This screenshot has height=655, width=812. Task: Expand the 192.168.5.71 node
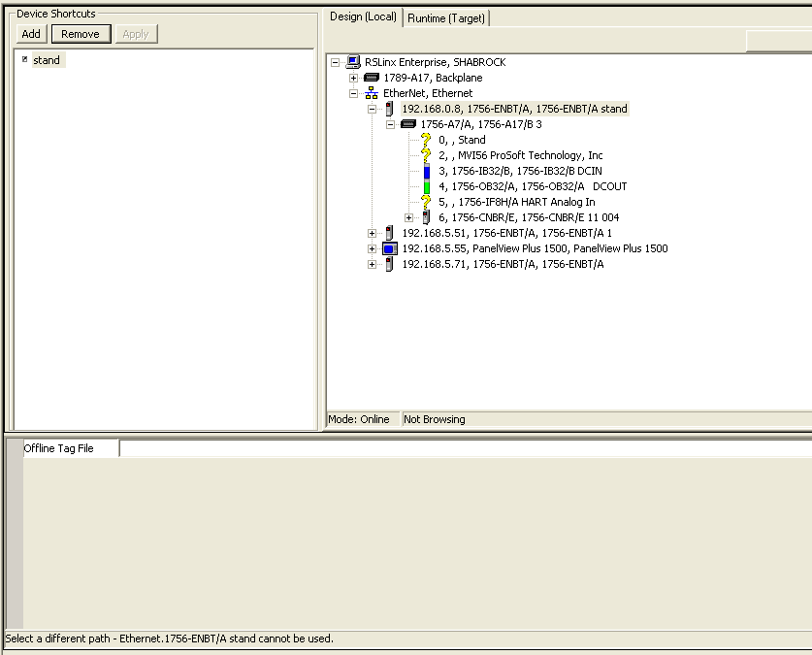pyautogui.click(x=372, y=265)
